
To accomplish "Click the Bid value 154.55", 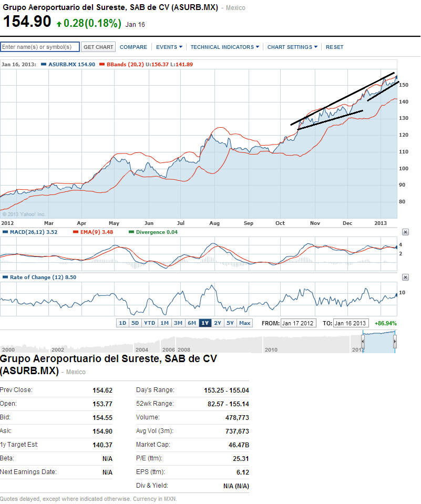I will (102, 417).
